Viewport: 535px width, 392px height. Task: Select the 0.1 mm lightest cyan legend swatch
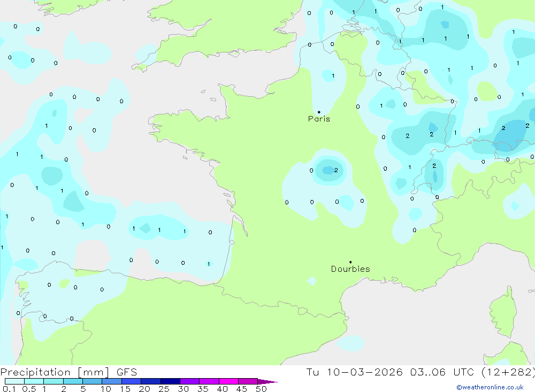pyautogui.click(x=14, y=381)
